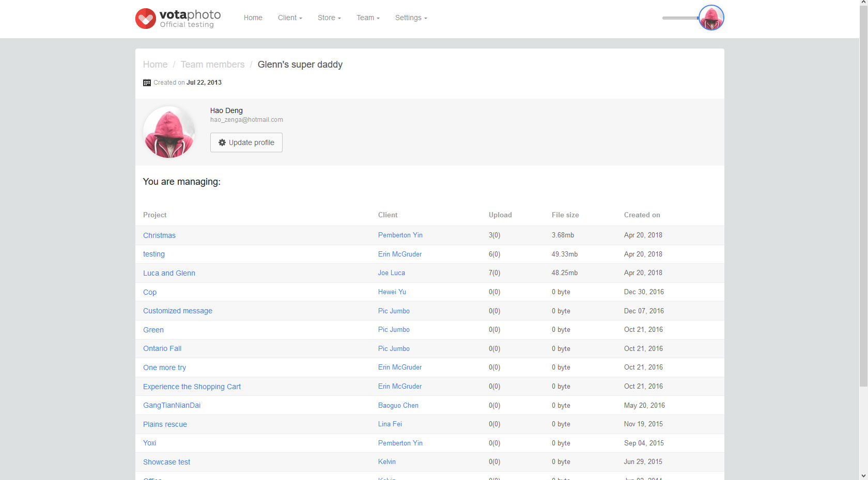
Task: Click the votaphoto heart logo
Action: click(146, 19)
